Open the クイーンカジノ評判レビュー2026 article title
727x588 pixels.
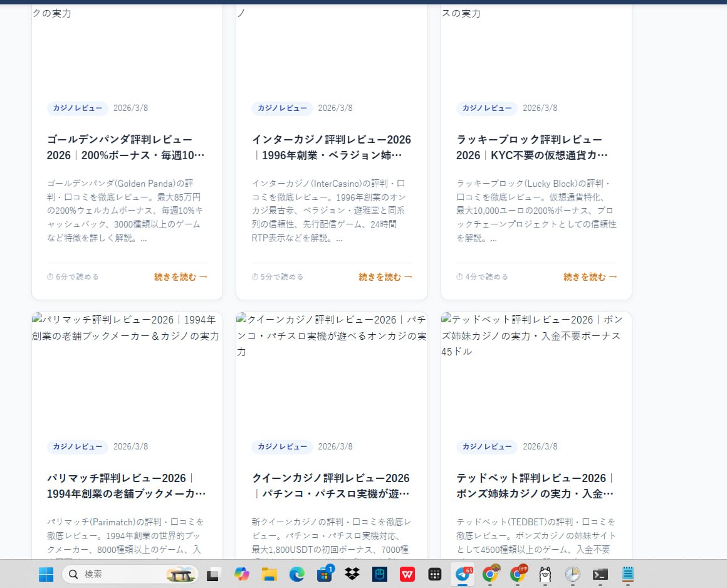(331, 486)
